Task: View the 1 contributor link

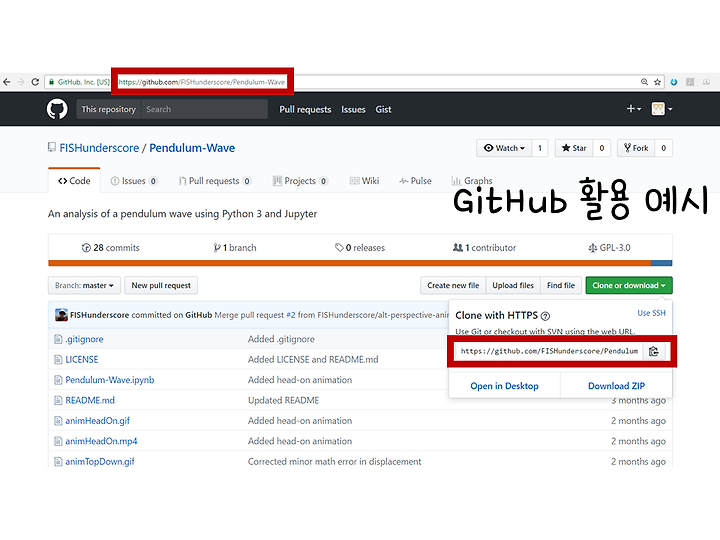Action: pos(484,248)
